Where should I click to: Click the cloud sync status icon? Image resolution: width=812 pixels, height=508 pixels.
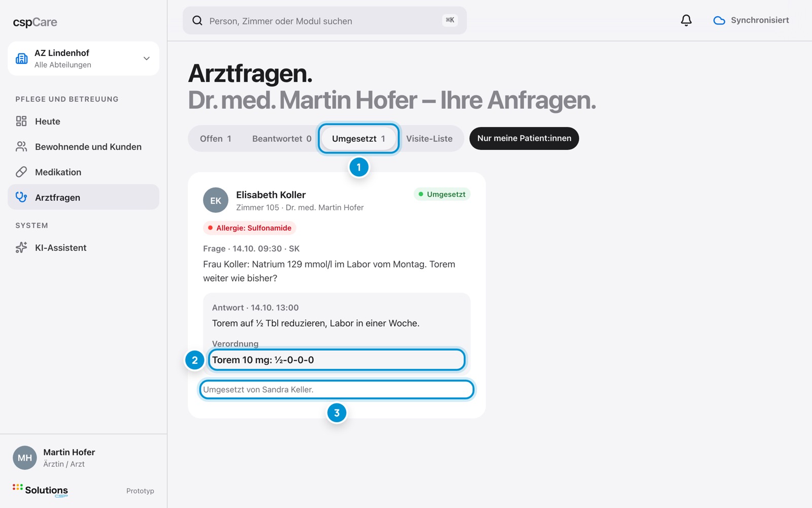pos(719,21)
